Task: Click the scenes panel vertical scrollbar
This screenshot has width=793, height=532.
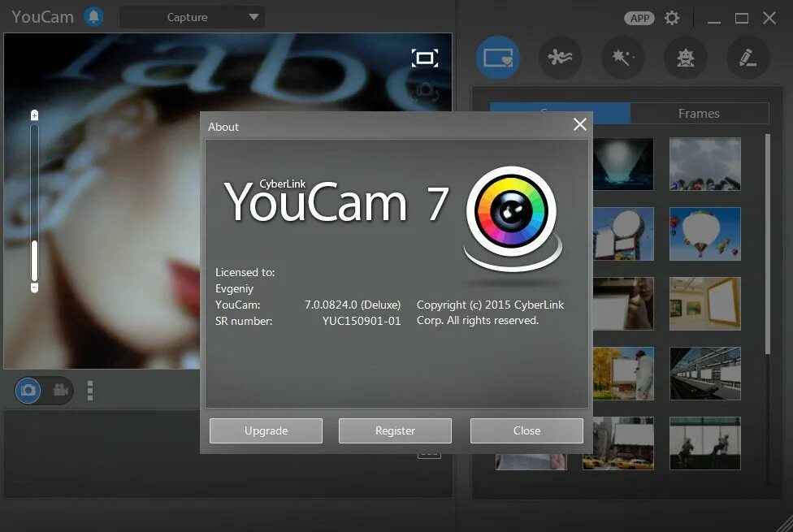Action: pyautogui.click(x=768, y=244)
